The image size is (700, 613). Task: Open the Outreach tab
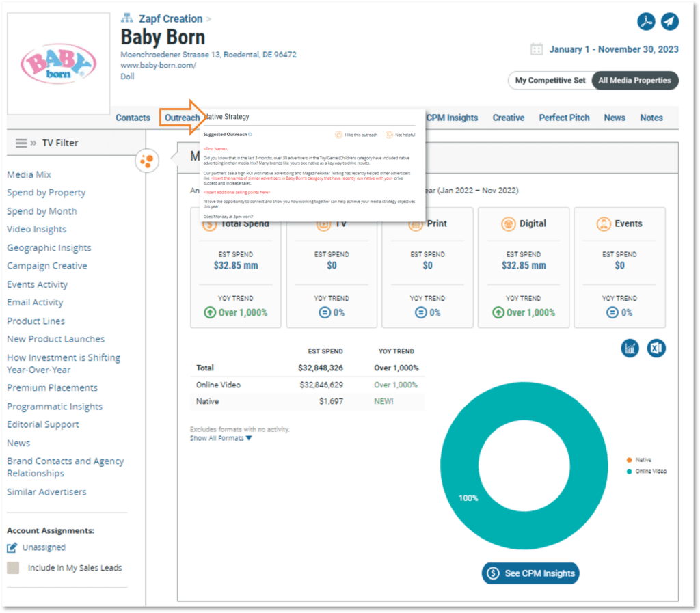coord(182,118)
